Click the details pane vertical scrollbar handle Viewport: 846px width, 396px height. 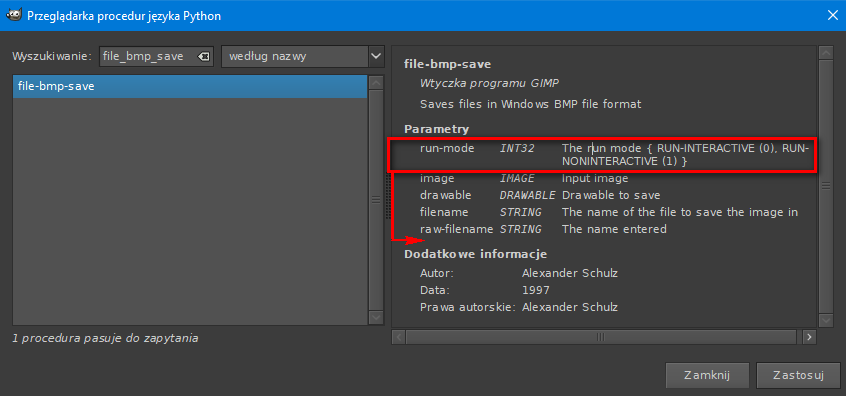click(x=825, y=186)
